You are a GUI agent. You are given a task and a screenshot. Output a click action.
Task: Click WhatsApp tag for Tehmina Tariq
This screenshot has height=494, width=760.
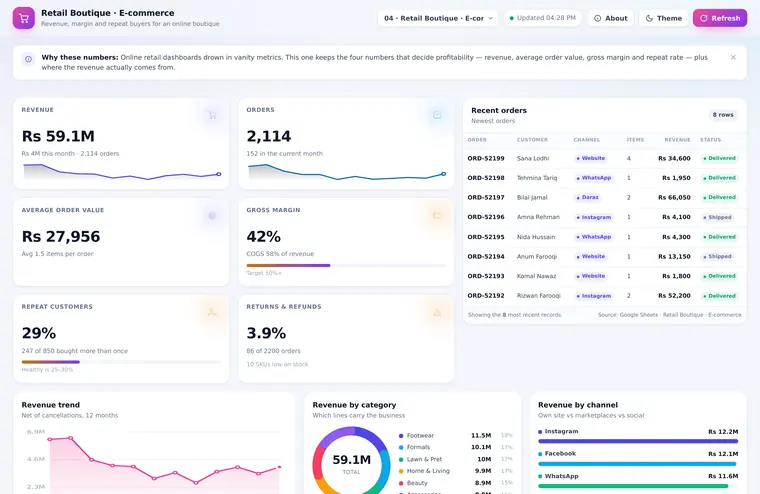594,178
